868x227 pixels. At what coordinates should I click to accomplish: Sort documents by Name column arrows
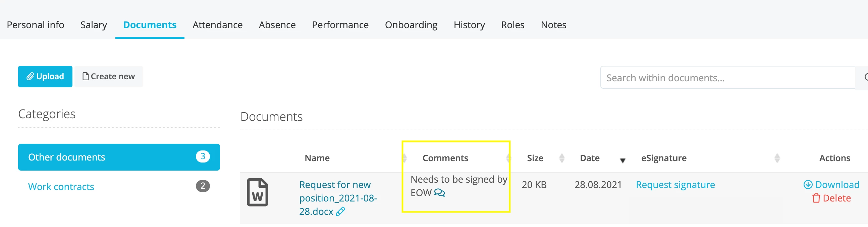point(404,158)
